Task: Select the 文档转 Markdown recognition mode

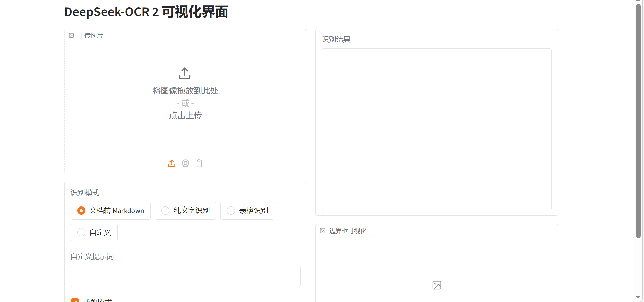Action: tap(81, 211)
